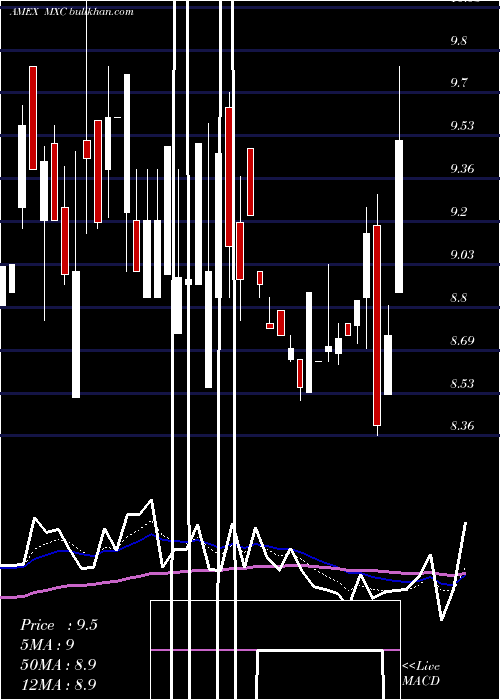500x700 pixels.
Task: Click the '<<Live MACD' label
Action: [x=421, y=673]
